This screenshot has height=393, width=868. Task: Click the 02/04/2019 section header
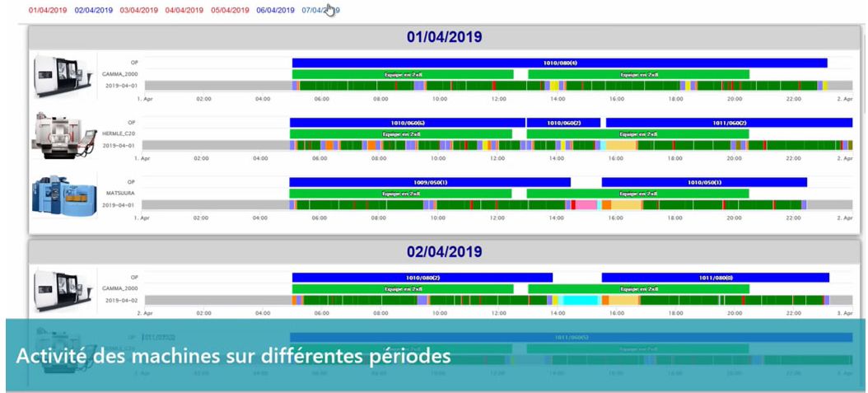[x=444, y=251]
